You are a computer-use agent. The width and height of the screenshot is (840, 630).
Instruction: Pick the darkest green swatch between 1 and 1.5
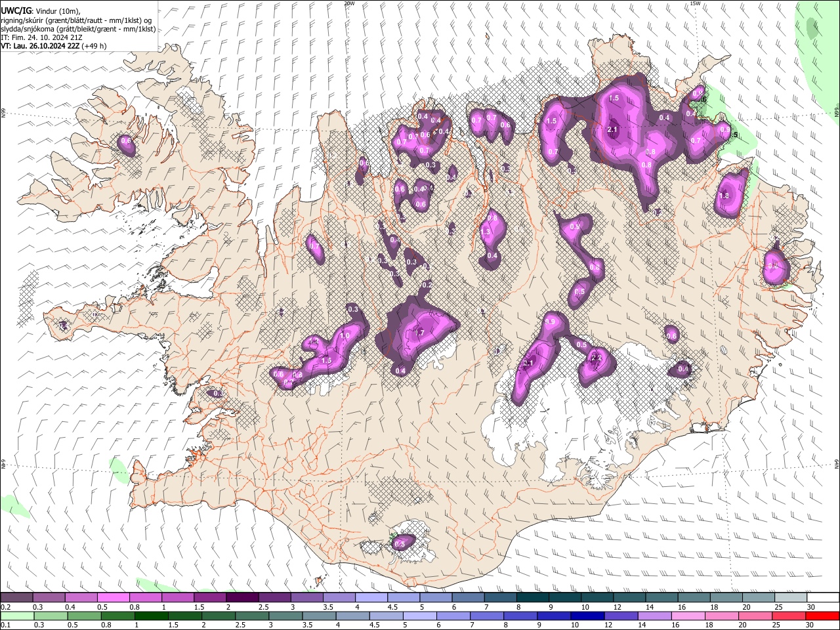pos(151,616)
